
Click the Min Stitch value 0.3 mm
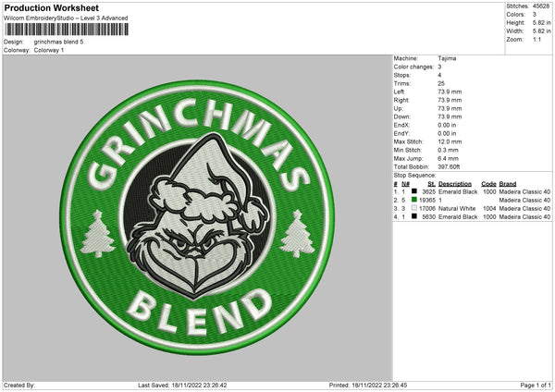[448, 151]
